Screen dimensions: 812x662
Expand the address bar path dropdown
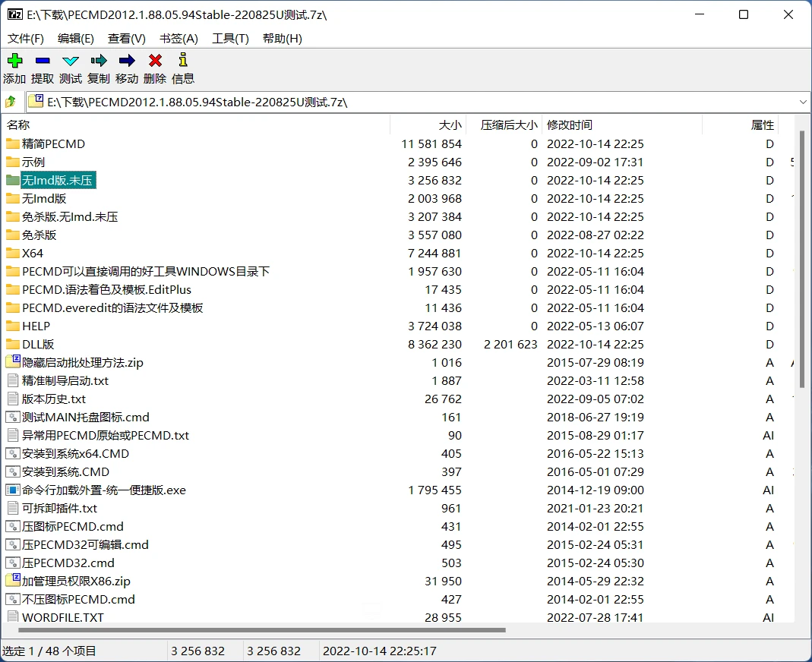click(x=803, y=102)
